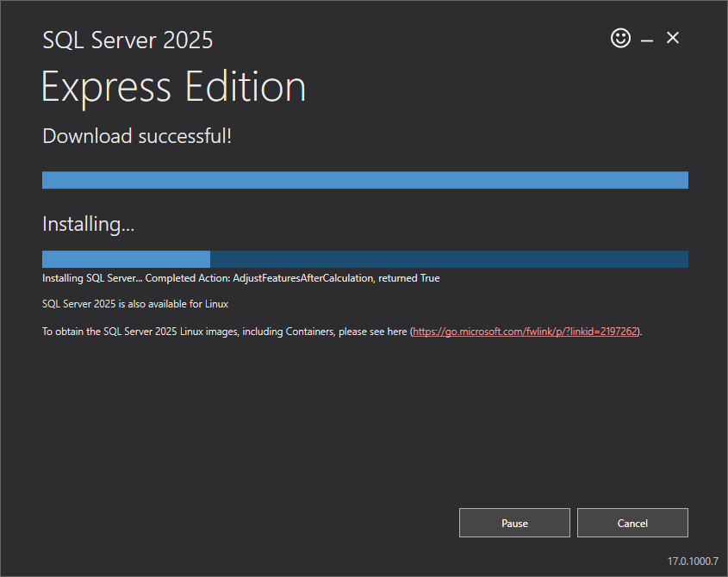The image size is (728, 577).
Task: Click "SQL Server 2025 is also available for Linux"
Action: 134,304
